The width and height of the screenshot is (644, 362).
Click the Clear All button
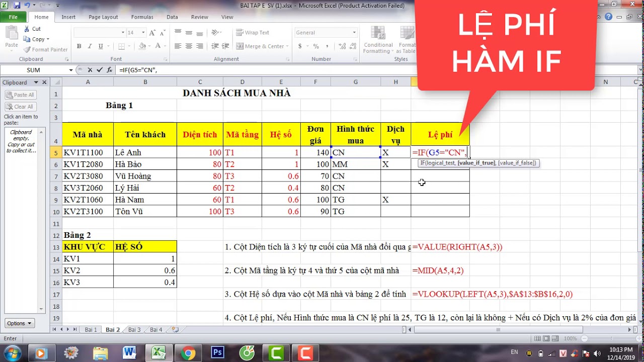tap(20, 107)
